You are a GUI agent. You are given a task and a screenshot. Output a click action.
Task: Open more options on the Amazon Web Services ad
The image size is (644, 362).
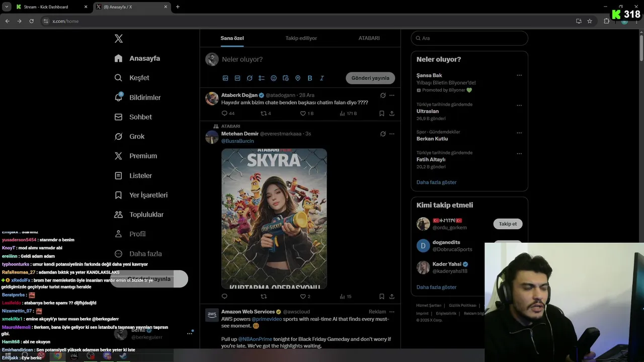pyautogui.click(x=392, y=312)
